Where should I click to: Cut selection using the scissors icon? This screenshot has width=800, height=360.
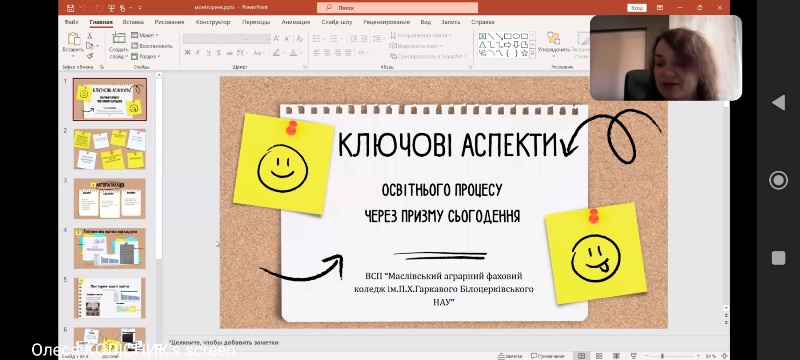point(90,36)
